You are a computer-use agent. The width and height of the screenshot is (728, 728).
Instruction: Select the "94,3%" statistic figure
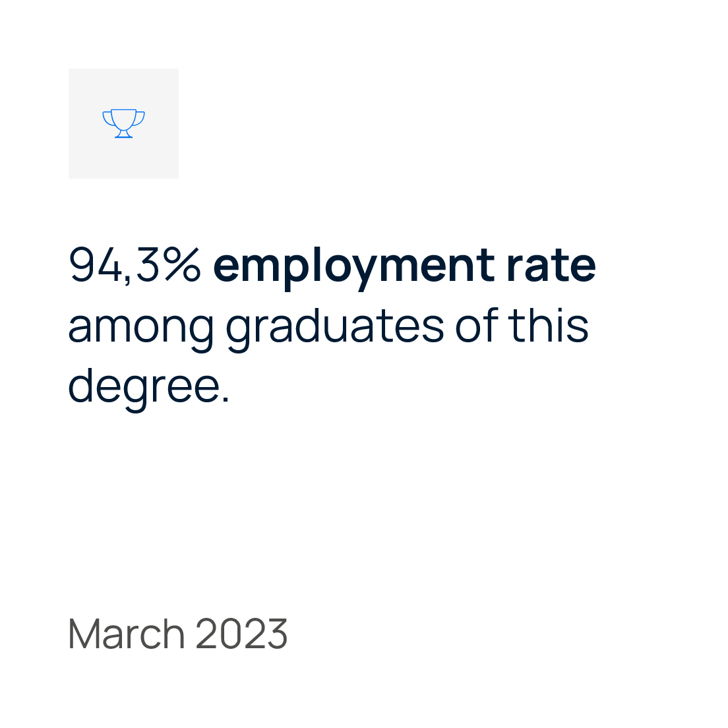tap(135, 265)
